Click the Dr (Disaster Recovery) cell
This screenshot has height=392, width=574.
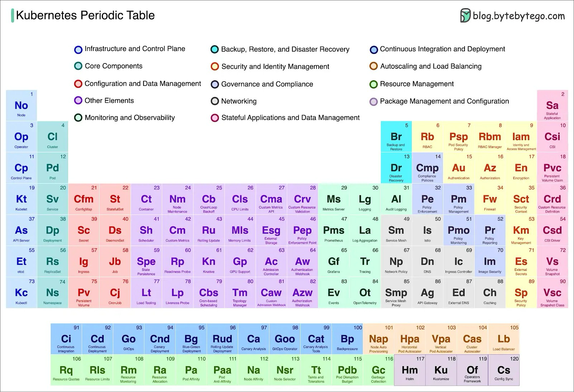[396, 168]
